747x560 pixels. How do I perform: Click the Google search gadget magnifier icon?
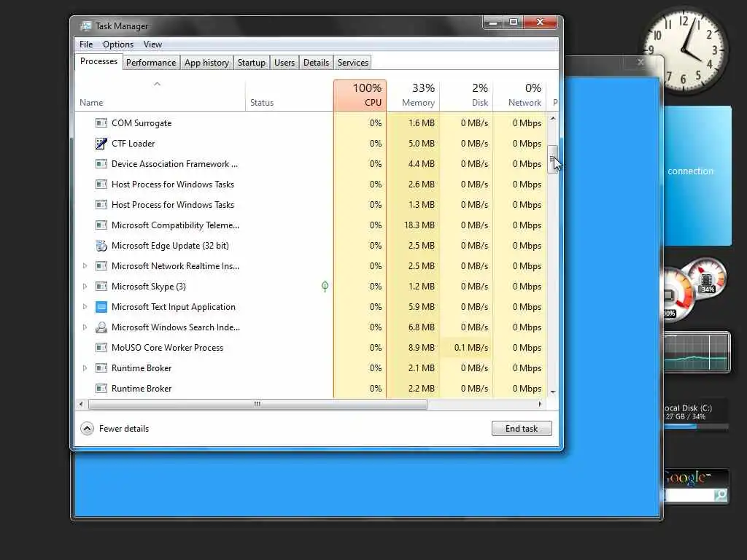point(720,495)
